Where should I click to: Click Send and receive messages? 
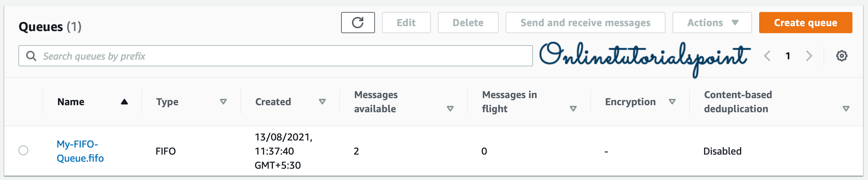[585, 23]
